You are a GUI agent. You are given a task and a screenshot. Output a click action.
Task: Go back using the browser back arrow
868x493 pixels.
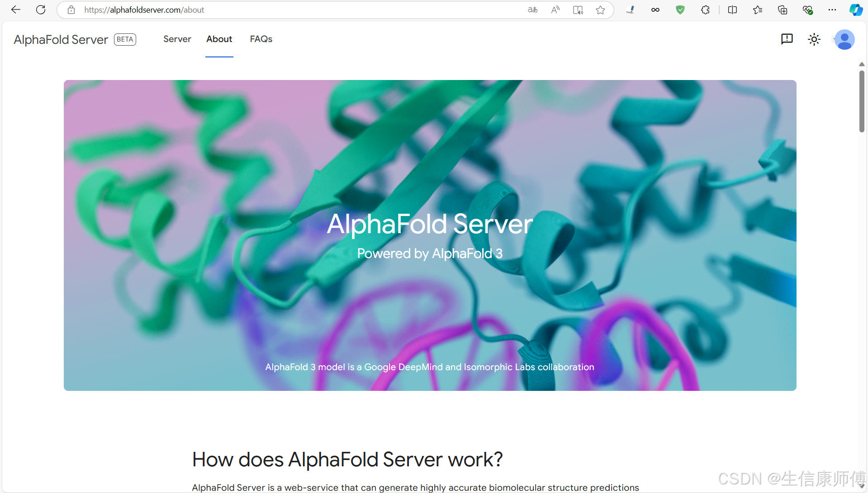[x=16, y=10]
